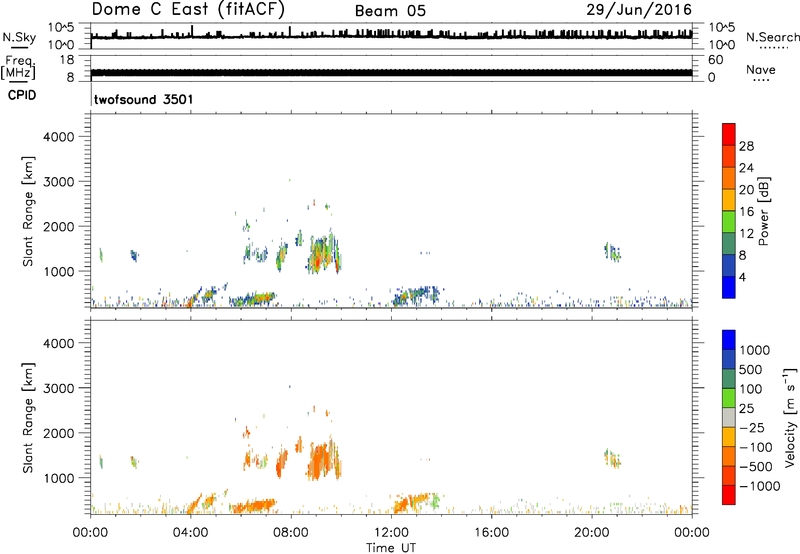
Task: Click the "16:00" time tick label
Action: click(491, 533)
